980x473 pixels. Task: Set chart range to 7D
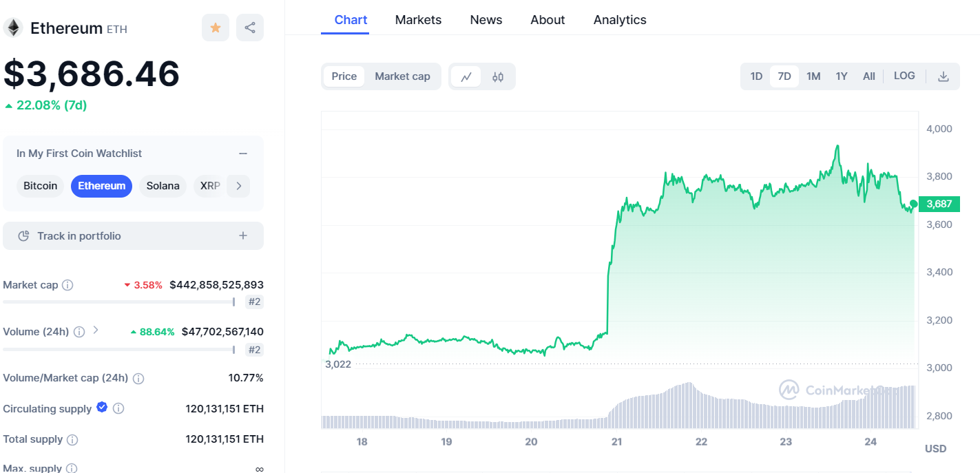[x=784, y=76]
